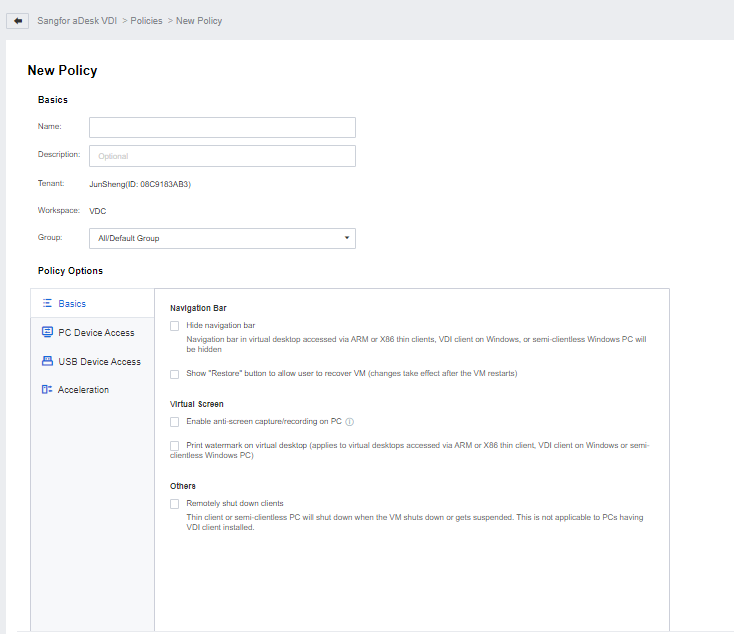
Task: Open Sangfor aDesk VDI breadcrumb link
Action: (x=77, y=21)
